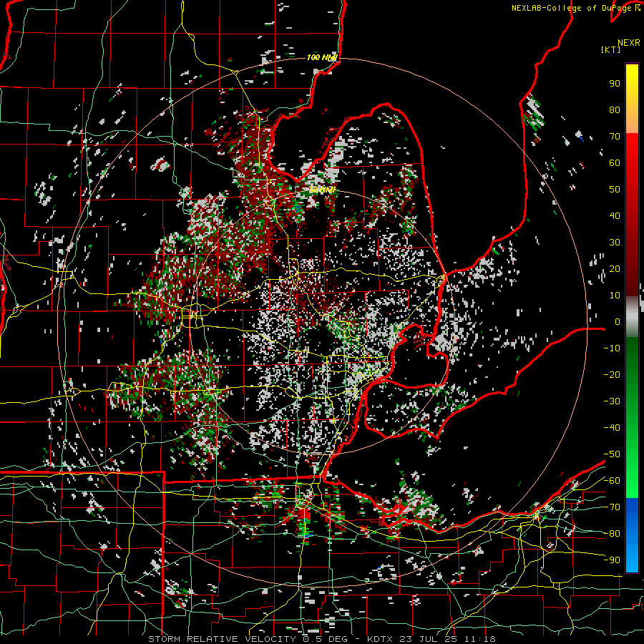This screenshot has height=644, width=644.
Task: Click the NEXR label above the color scale
Action: pyautogui.click(x=629, y=43)
